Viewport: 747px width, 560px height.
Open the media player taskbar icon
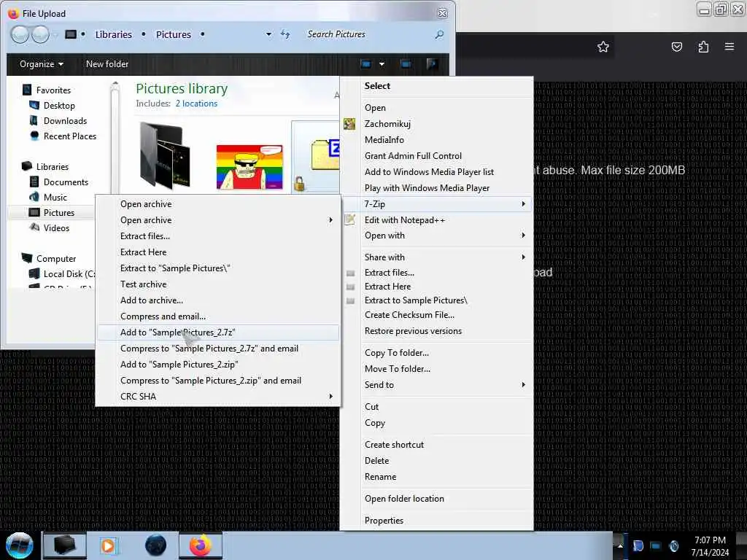click(108, 545)
